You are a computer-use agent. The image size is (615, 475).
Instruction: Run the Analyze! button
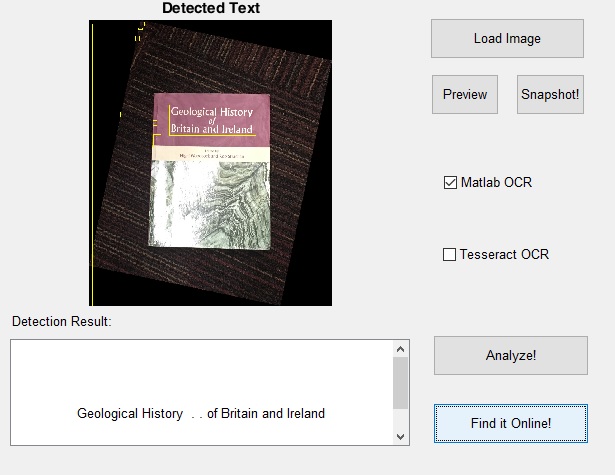tap(511, 355)
